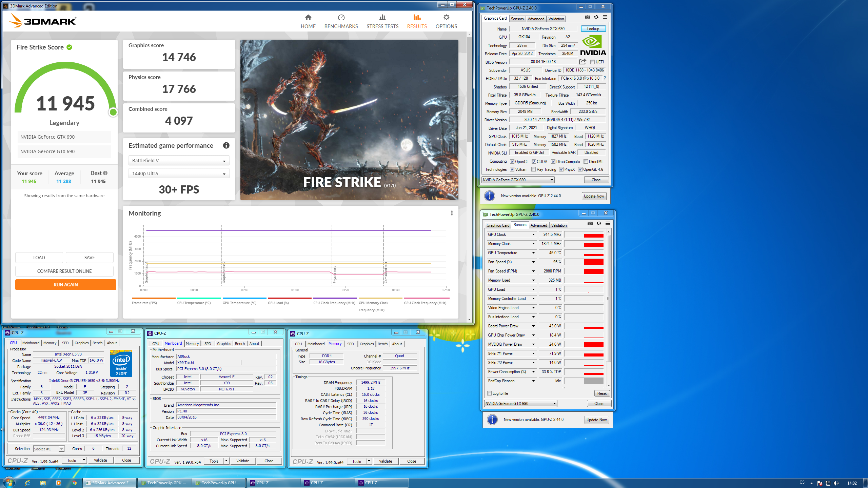Toggle the DirectCompute checkbox in GPU-Z

coord(553,162)
